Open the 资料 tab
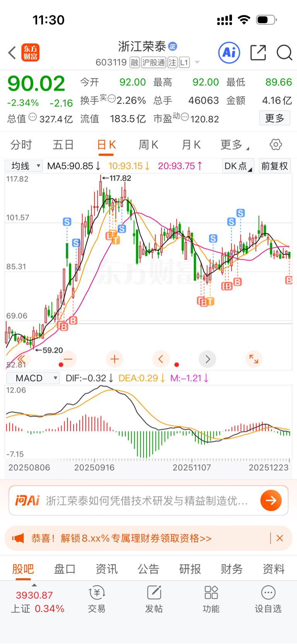Image resolution: width=297 pixels, height=644 pixels. 273,569
